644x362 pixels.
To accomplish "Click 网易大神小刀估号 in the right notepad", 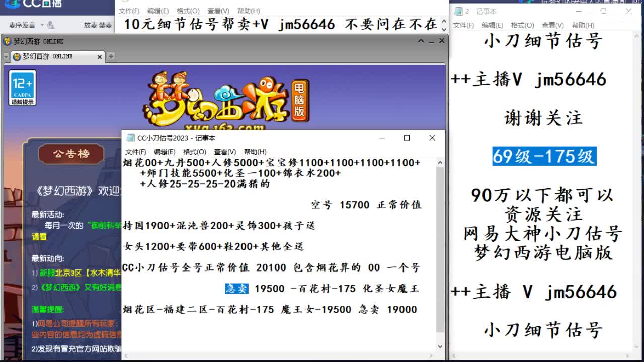I will coord(543,233).
